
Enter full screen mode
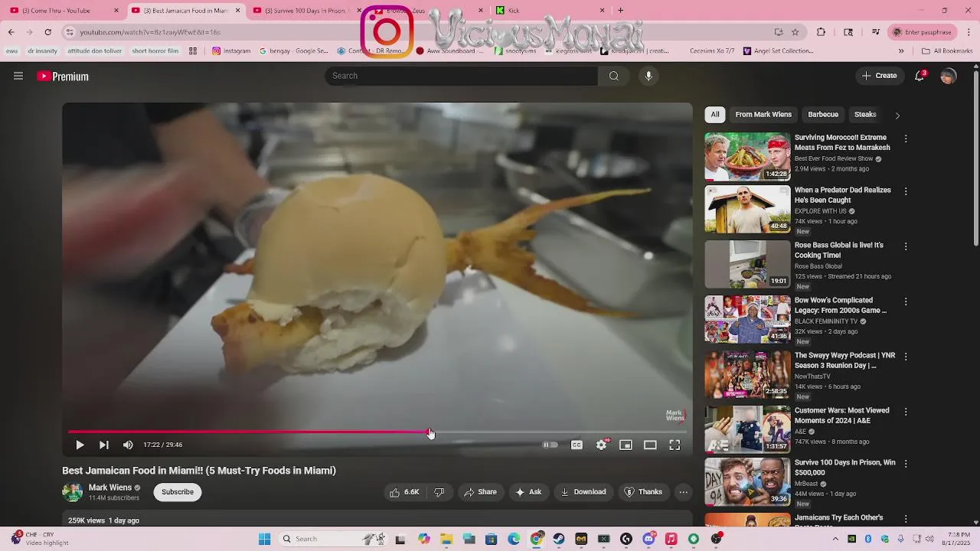[675, 445]
